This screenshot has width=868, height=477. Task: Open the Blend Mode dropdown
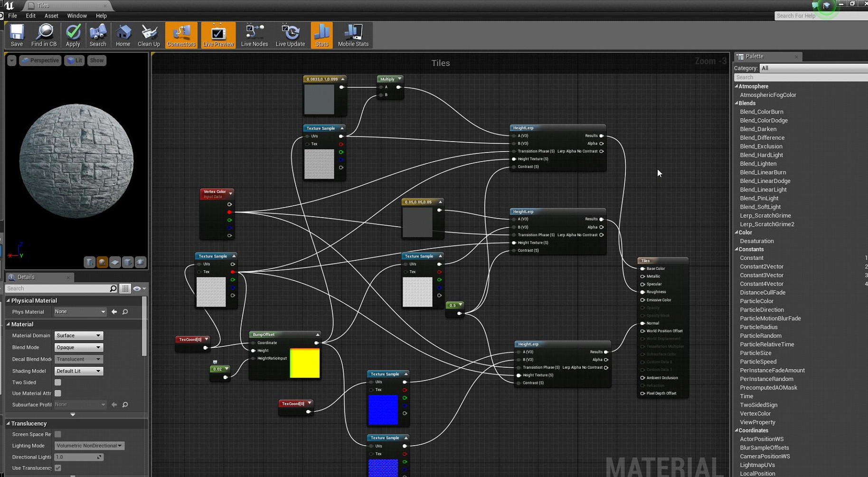pos(78,347)
